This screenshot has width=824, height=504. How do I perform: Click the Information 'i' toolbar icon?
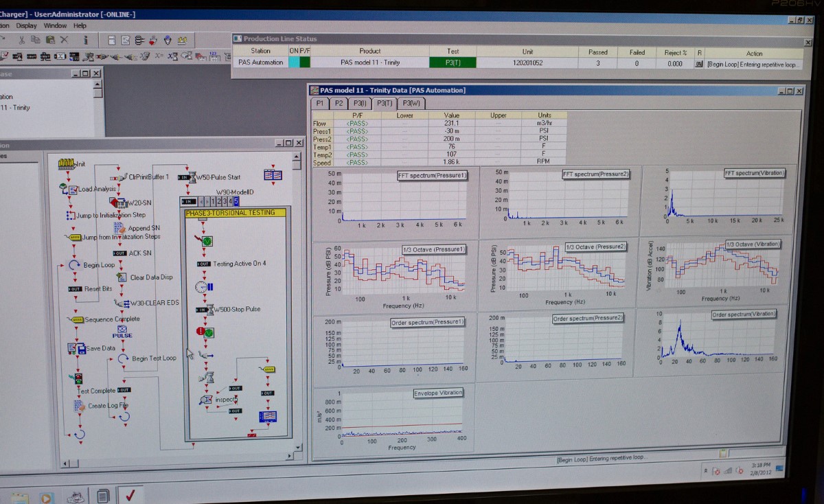click(85, 41)
